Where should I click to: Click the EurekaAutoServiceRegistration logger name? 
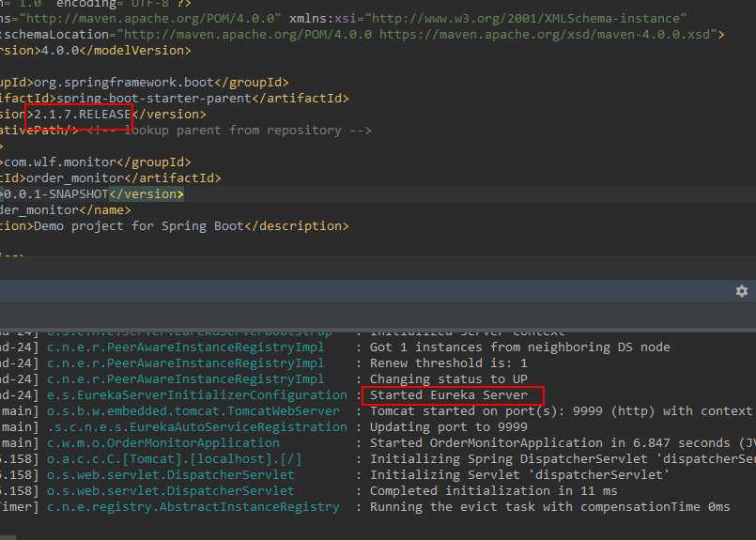tap(196, 426)
